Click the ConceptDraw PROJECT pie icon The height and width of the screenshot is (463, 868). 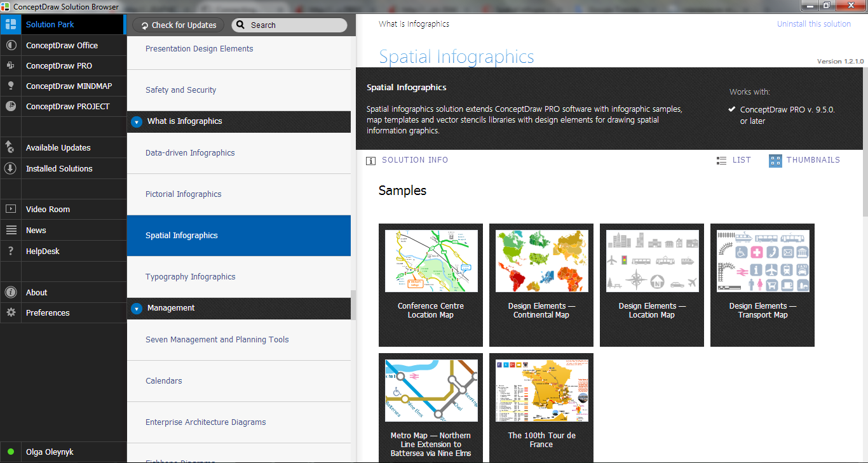(11, 107)
